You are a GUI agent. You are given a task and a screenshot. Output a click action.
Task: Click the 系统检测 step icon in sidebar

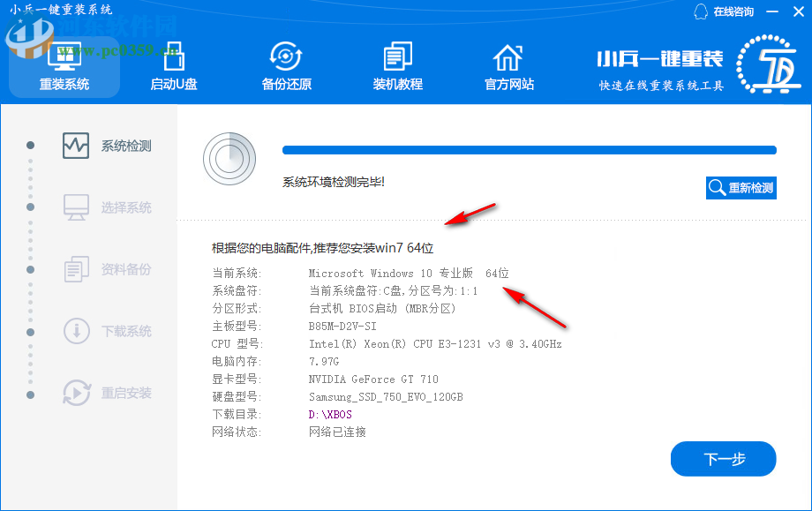point(78,145)
